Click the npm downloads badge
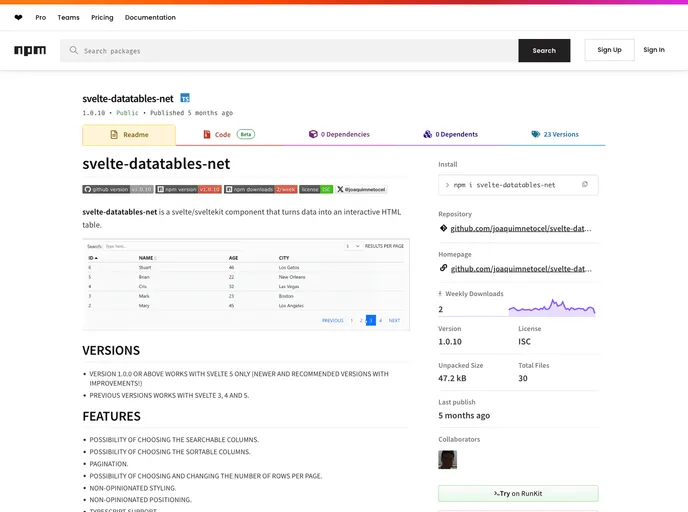 coord(261,190)
